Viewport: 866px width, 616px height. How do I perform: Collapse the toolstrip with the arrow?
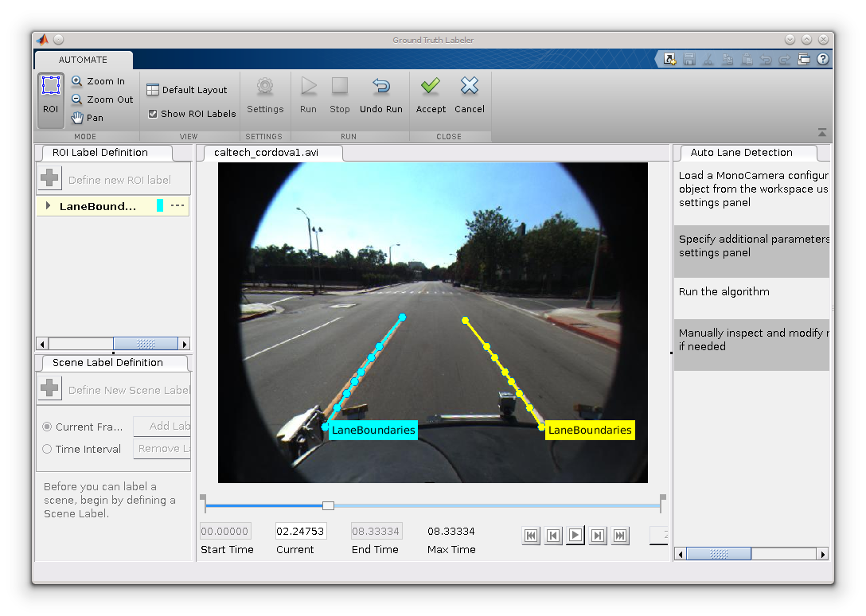pyautogui.click(x=822, y=133)
